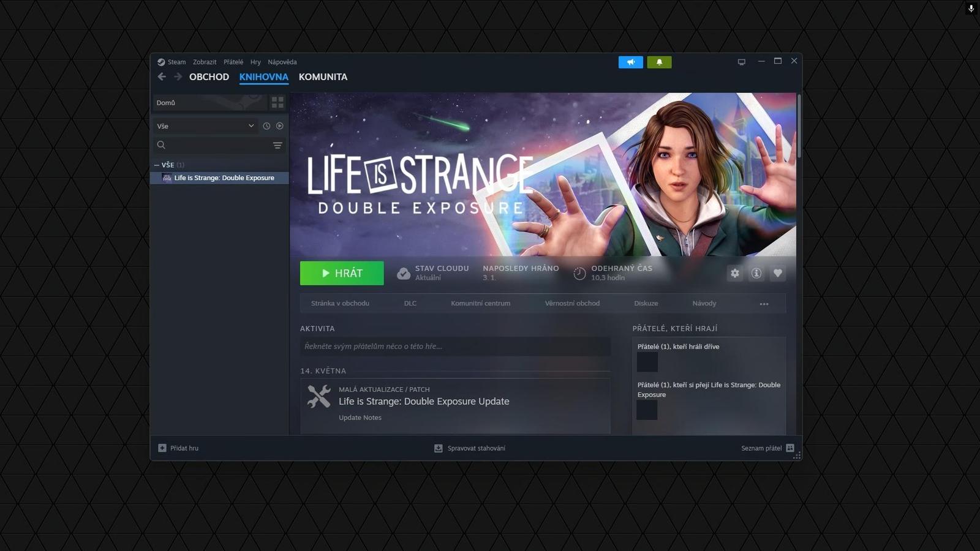Open Update Notes for the patch
980x551 pixels.
tap(360, 417)
